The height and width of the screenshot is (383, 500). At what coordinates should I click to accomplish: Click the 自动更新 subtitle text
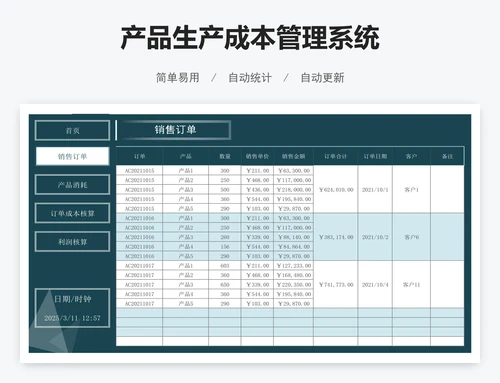point(322,78)
